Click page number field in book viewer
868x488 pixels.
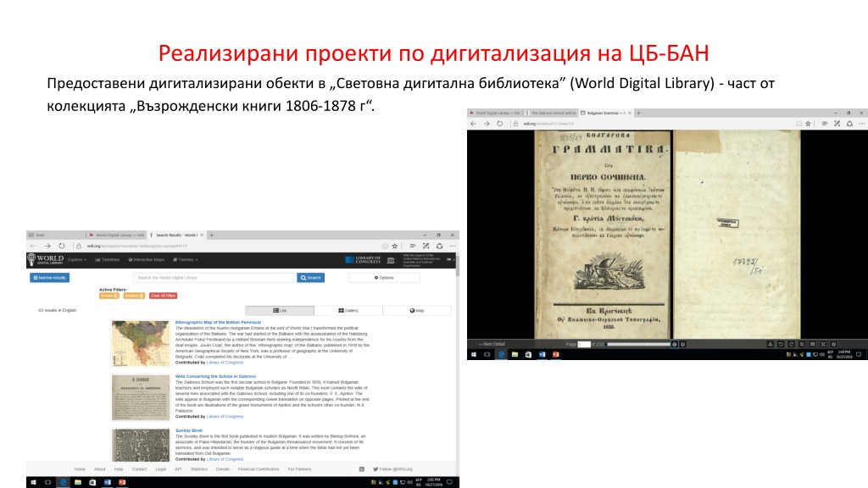(x=584, y=344)
